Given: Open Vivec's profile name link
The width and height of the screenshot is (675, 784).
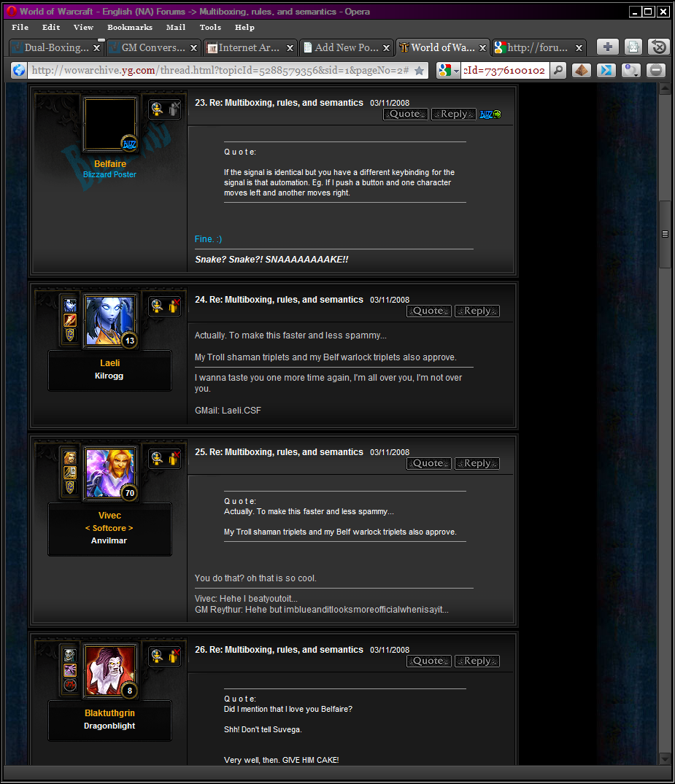Looking at the screenshot, I should coord(109,516).
